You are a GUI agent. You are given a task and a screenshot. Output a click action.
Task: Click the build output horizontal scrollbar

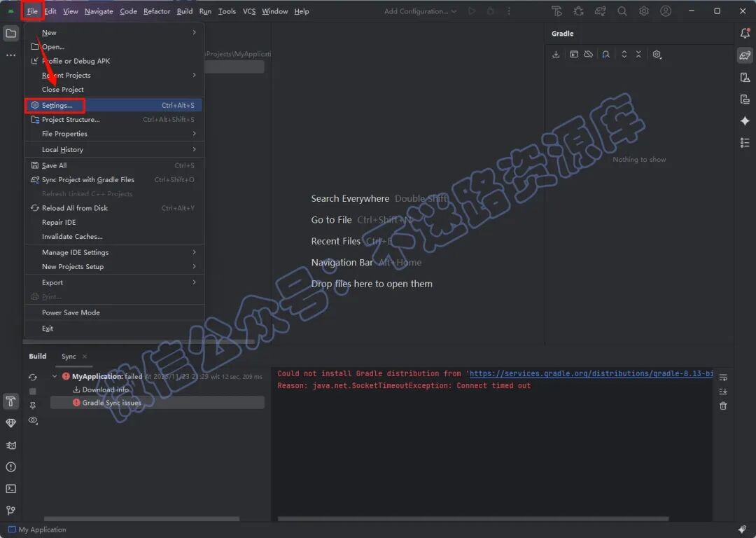click(473, 518)
